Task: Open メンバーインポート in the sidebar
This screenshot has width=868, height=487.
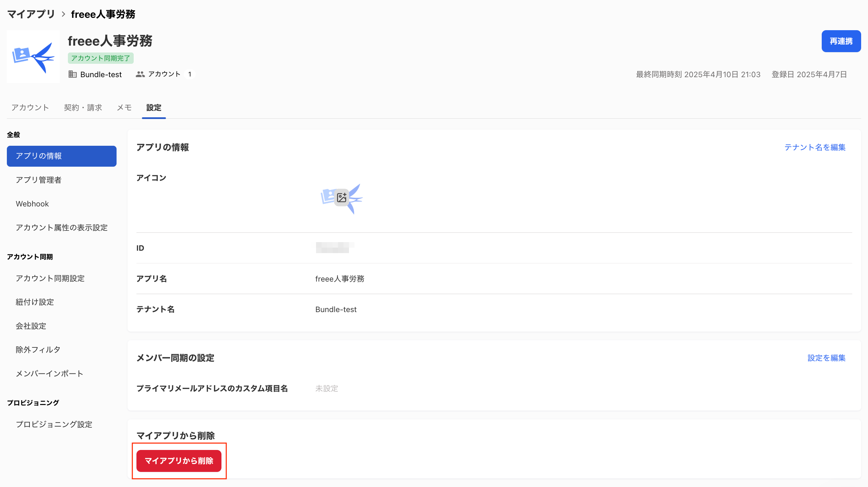Action: click(62, 373)
